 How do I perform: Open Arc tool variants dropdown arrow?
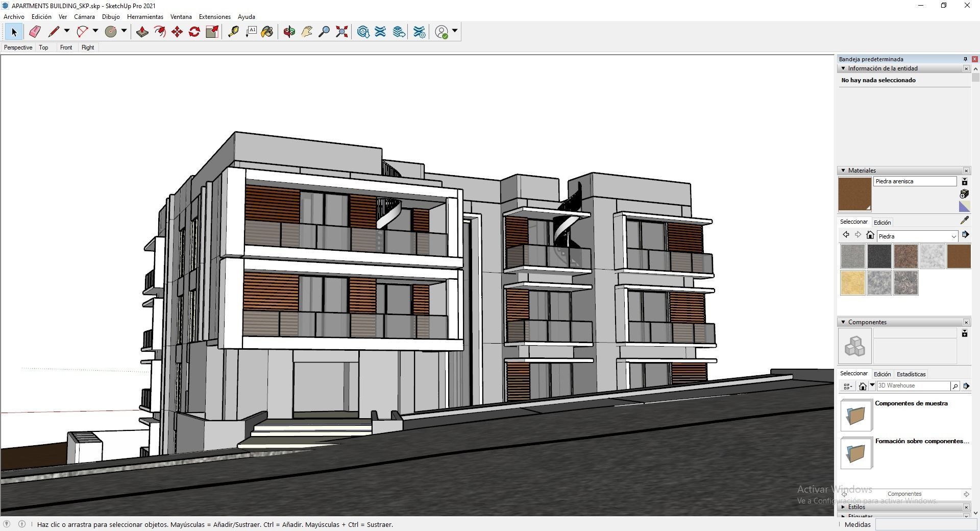coord(95,31)
